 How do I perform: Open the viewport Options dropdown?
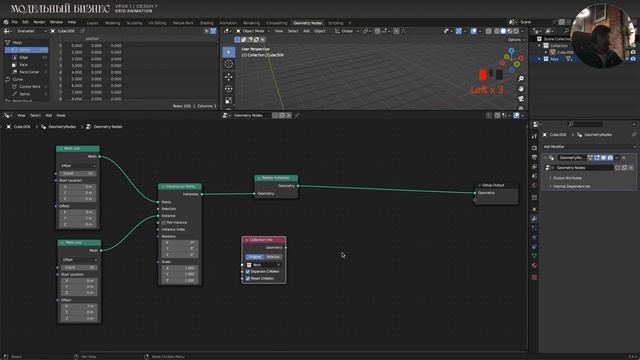click(x=516, y=40)
